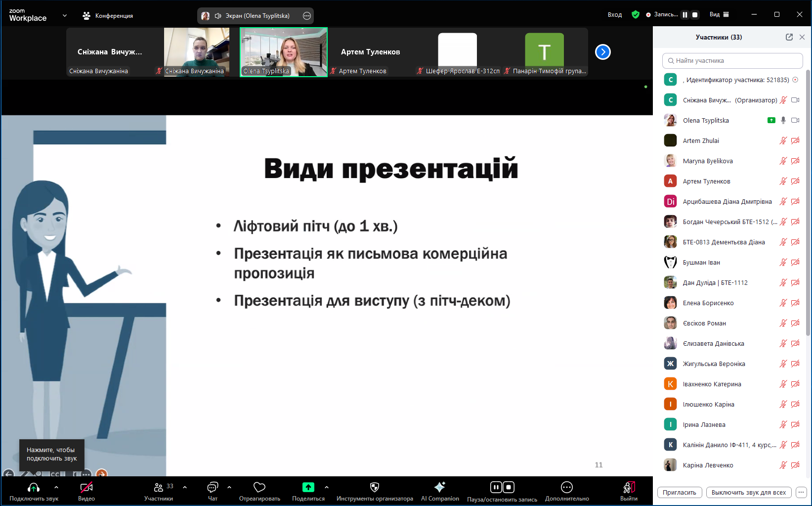Click the React heart icon
812x506 pixels.
point(259,488)
